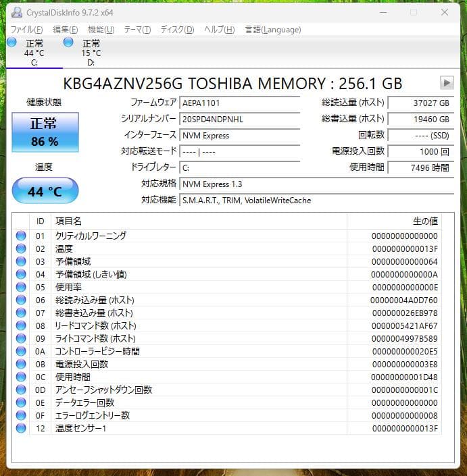Open the 編集(E) menu
The height and width of the screenshot is (476, 467).
(66, 30)
